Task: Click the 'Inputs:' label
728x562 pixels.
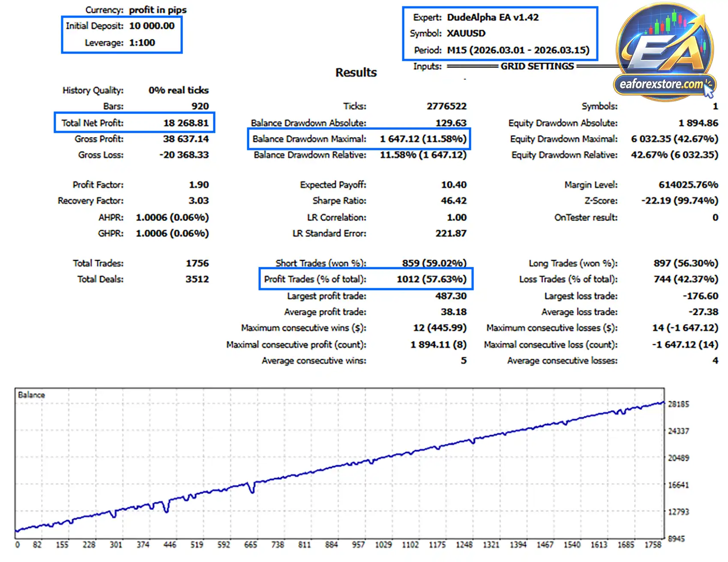Action: click(428, 66)
